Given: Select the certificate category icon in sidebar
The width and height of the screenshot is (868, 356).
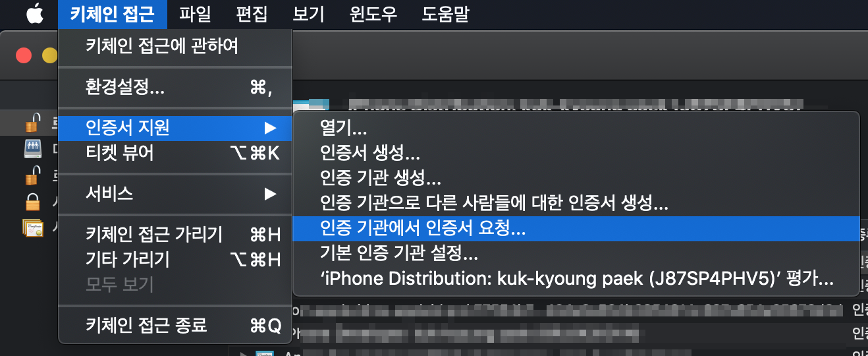Looking at the screenshot, I should tap(33, 227).
